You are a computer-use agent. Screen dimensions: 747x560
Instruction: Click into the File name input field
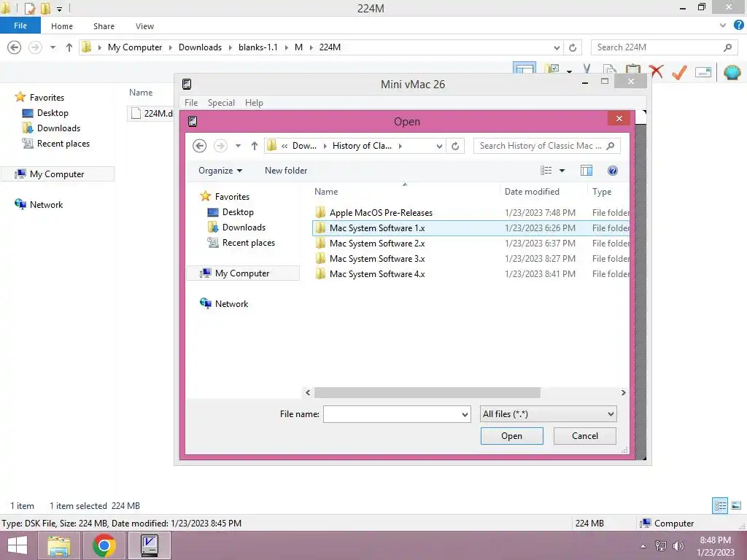point(392,414)
